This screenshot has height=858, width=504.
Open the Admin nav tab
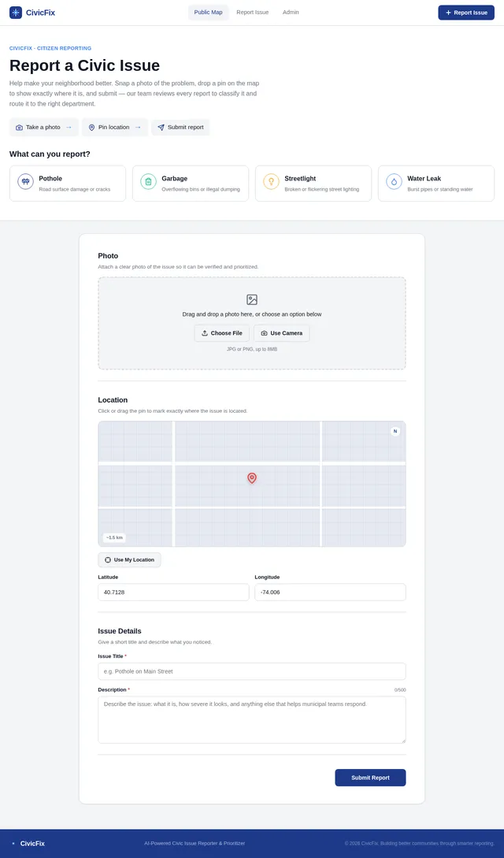tap(291, 13)
